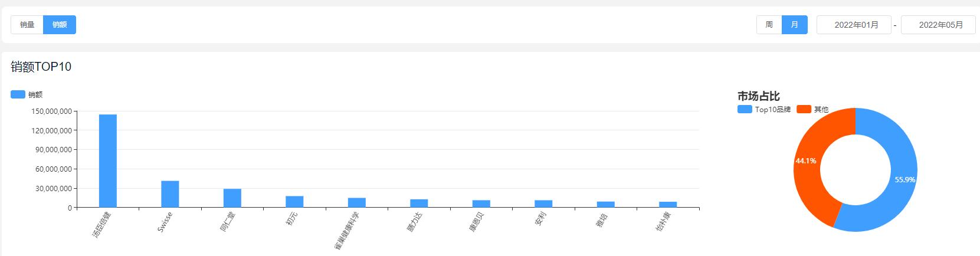Click the 初元 bar
The height and width of the screenshot is (256, 980).
294,202
